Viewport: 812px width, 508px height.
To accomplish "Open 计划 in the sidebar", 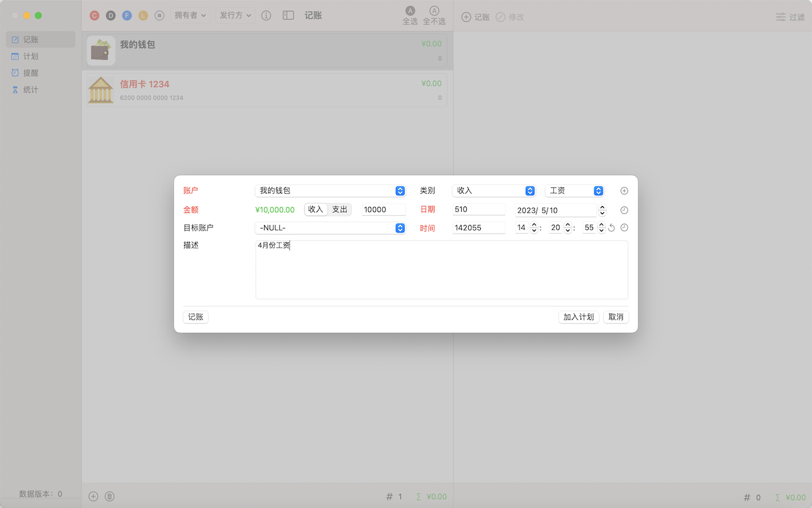I will pyautogui.click(x=41, y=57).
